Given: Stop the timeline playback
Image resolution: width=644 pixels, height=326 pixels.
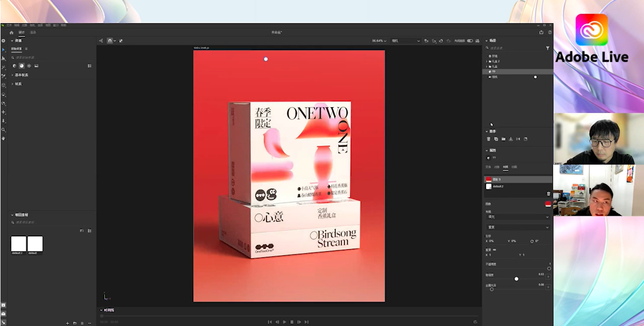Looking at the screenshot, I should pyautogui.click(x=292, y=322).
